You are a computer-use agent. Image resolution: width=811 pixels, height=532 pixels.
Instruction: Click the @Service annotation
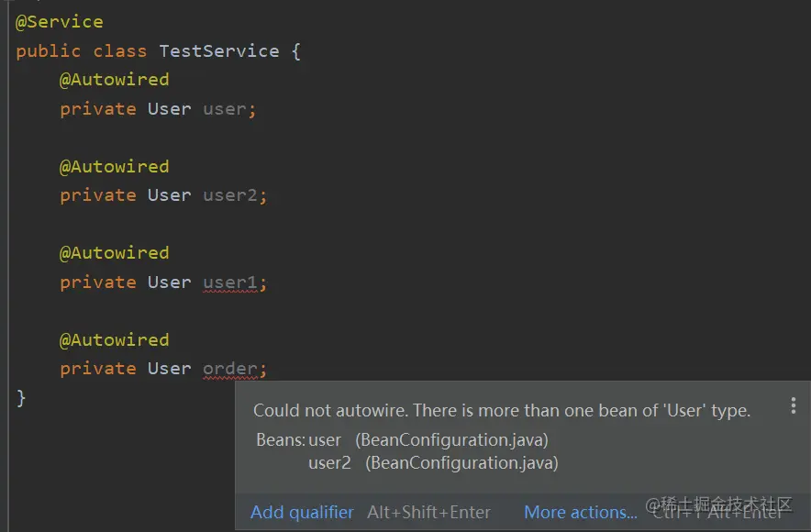pyautogui.click(x=60, y=22)
